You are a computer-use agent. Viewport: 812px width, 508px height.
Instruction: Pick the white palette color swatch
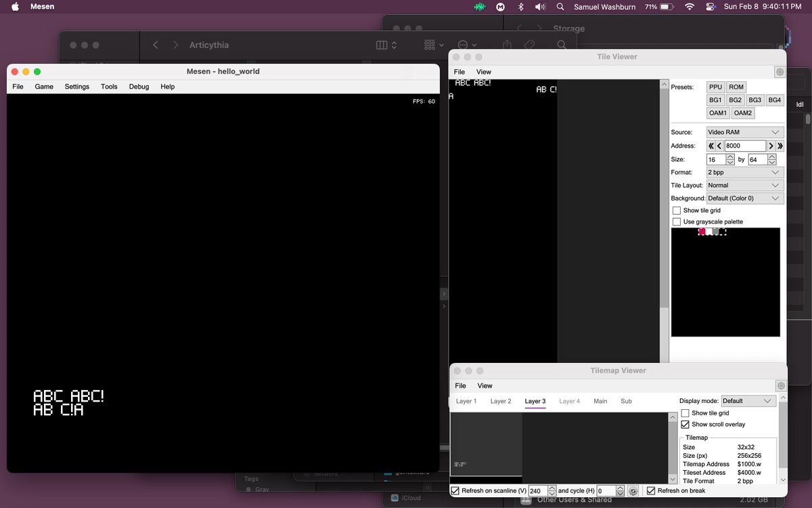(x=709, y=232)
